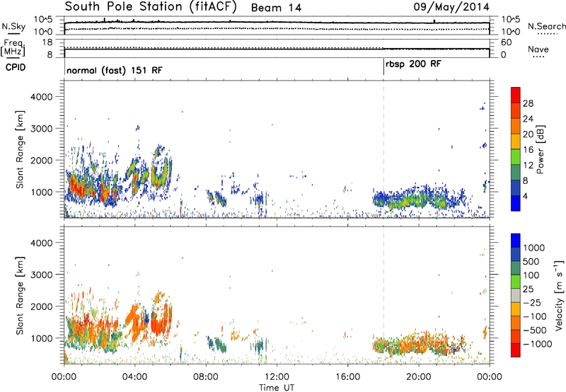Click the 'Nave' legend label
566x392 pixels.
tap(538, 49)
